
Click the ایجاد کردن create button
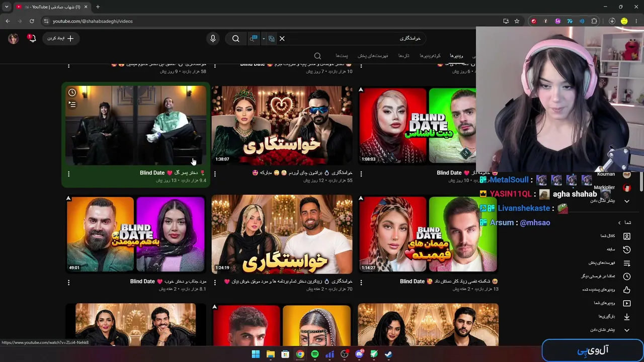(x=60, y=39)
